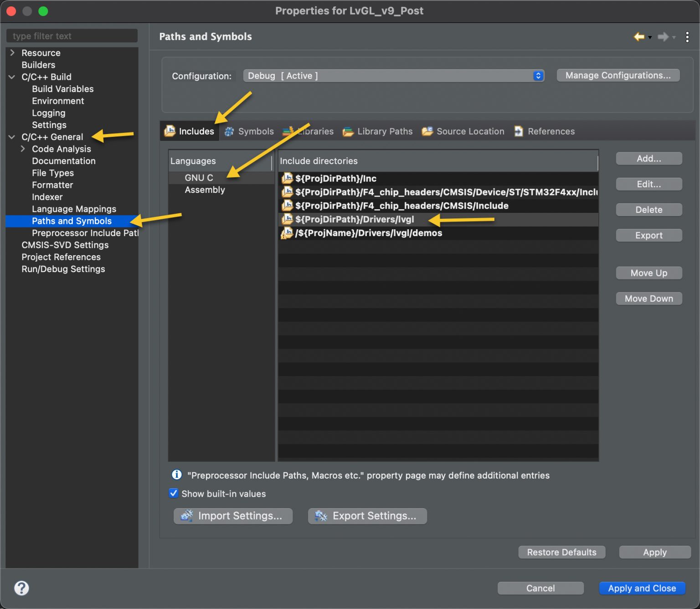Open the view menu via three-dot icon

click(x=687, y=37)
